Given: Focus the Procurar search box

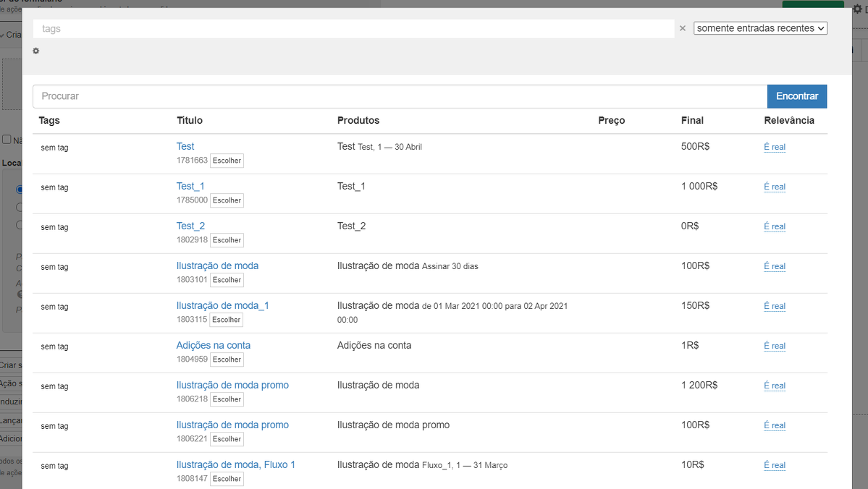Looking at the screenshot, I should point(400,96).
